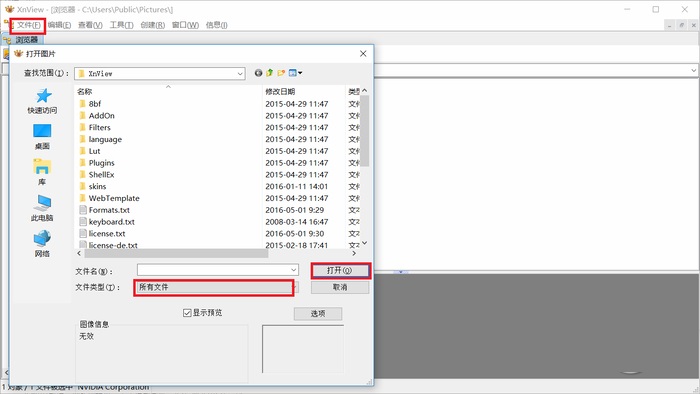
Task: Close the 打开图片 dialog
Action: pos(363,54)
